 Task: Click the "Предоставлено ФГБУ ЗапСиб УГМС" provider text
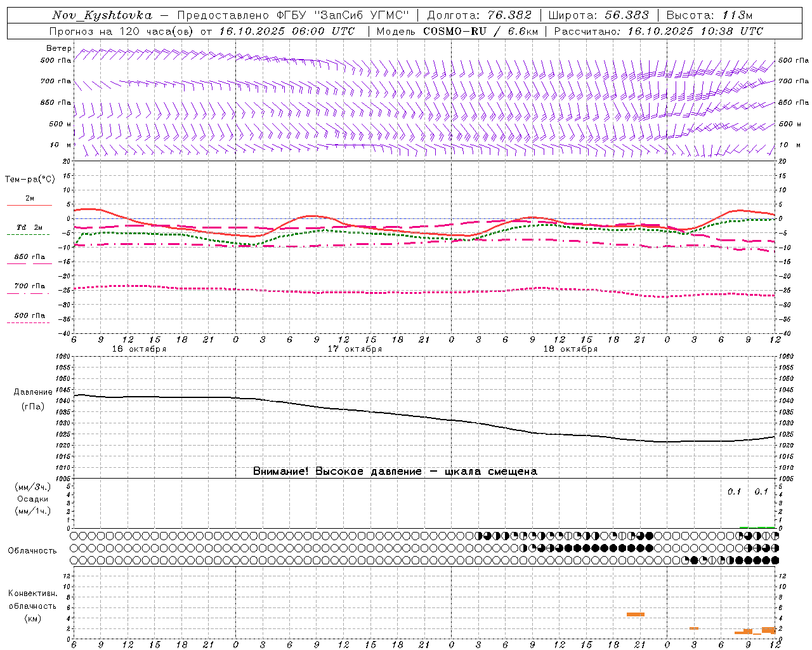pyautogui.click(x=294, y=15)
